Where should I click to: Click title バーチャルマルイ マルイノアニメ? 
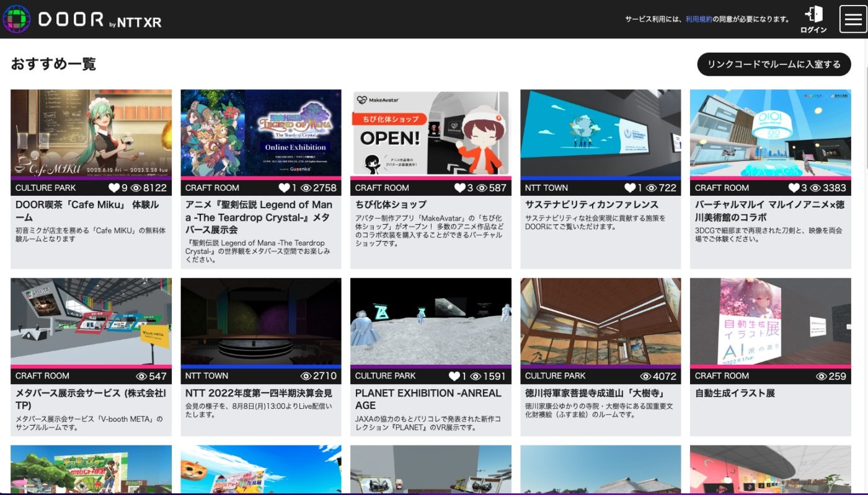pyautogui.click(x=770, y=211)
